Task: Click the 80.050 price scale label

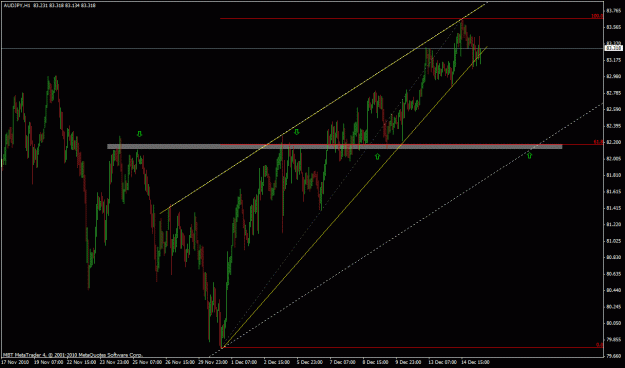Action: tap(614, 323)
